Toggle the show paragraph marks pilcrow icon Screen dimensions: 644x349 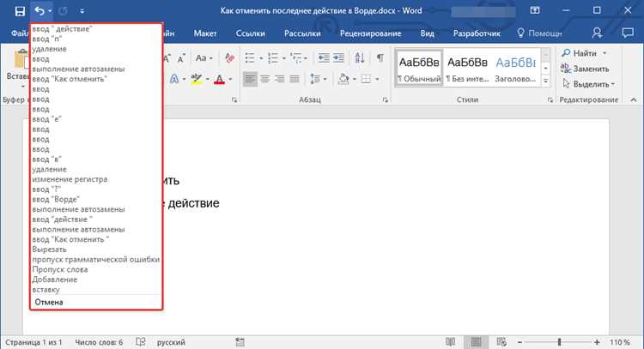pos(380,57)
